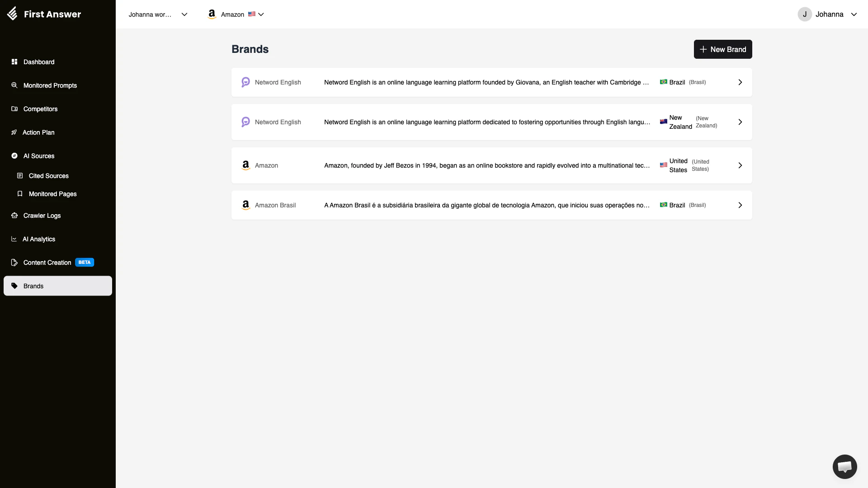Click the New Brand button
The image size is (868, 488).
coord(722,49)
